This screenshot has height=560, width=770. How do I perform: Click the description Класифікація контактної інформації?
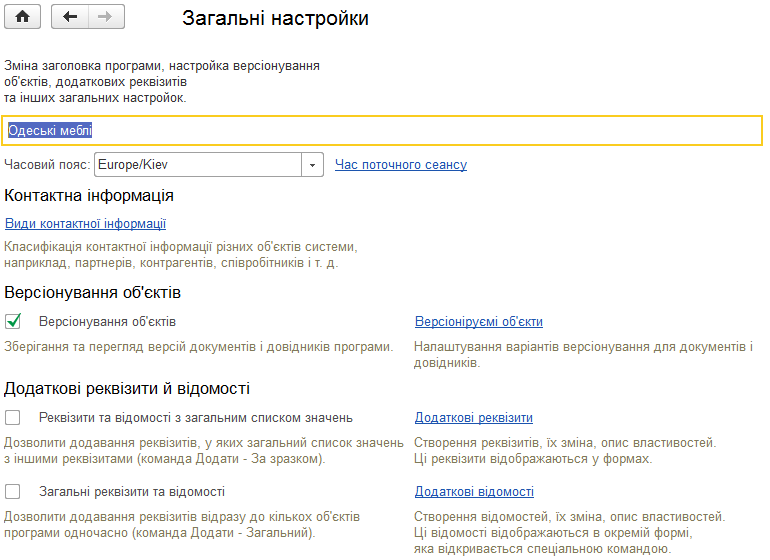click(181, 254)
